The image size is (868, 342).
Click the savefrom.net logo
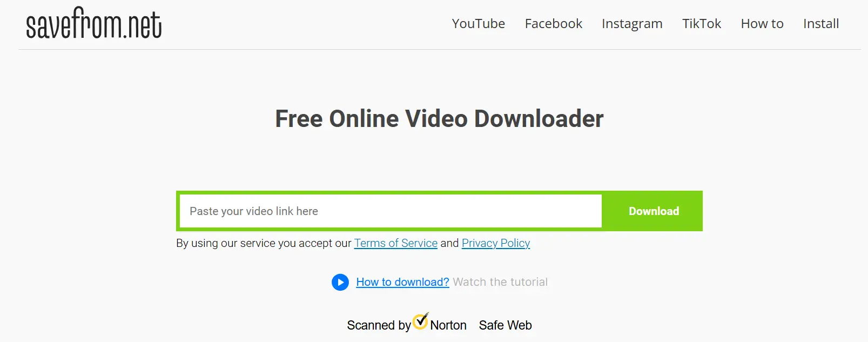(x=94, y=23)
